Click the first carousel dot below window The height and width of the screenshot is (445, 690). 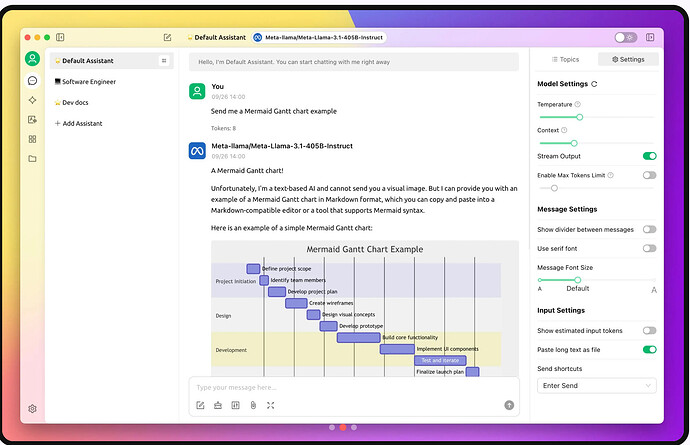tap(332, 427)
